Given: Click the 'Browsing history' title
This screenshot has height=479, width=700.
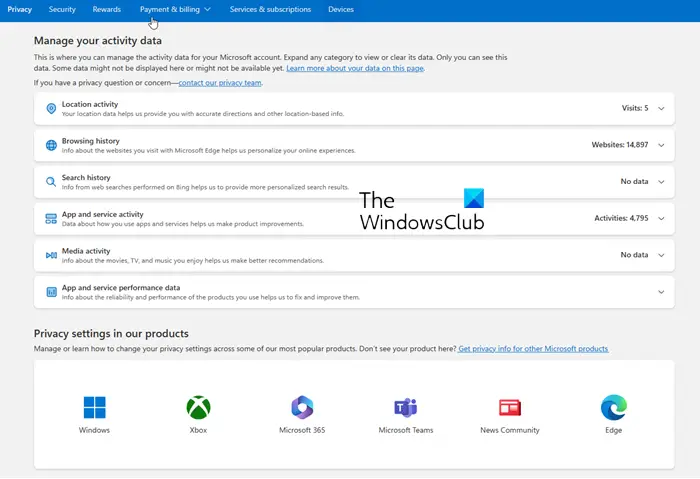Looking at the screenshot, I should [x=91, y=141].
